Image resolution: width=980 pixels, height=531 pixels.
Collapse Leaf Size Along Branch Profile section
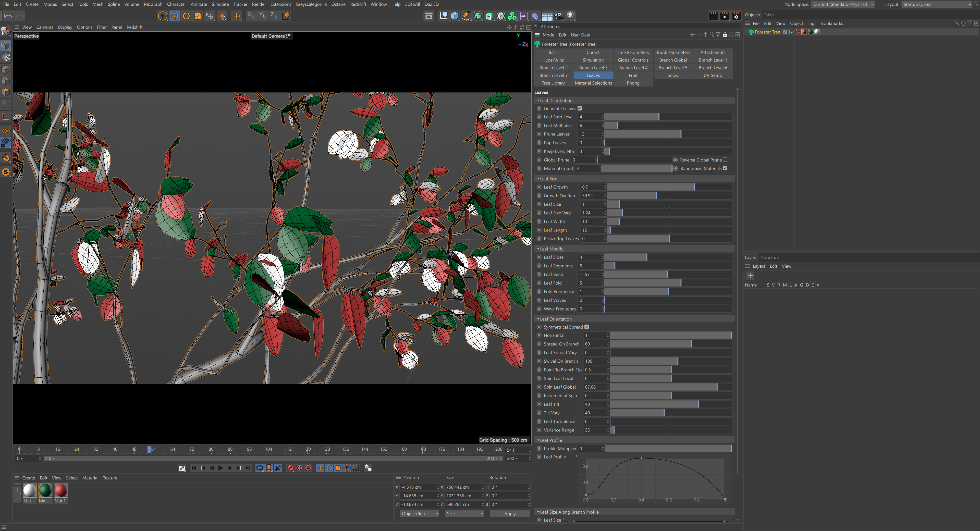(x=538, y=512)
